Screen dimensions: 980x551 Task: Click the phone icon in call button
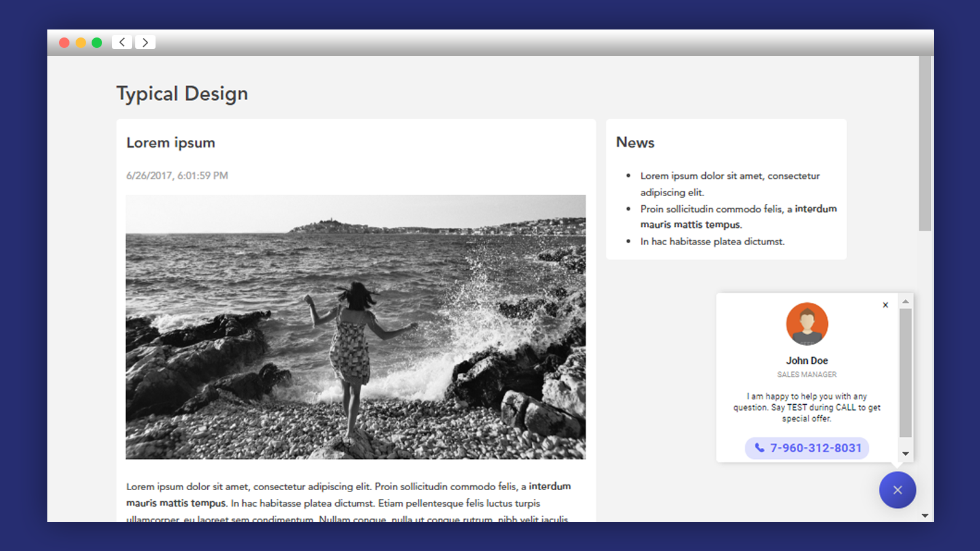(760, 448)
